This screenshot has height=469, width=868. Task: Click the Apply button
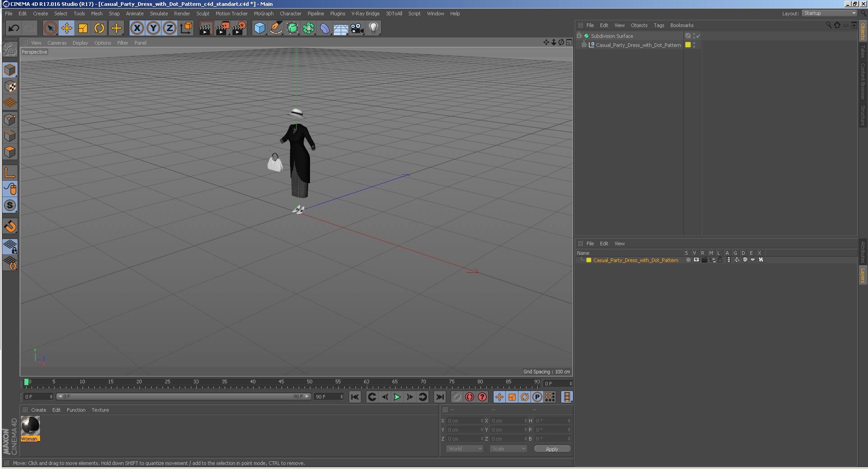pyautogui.click(x=552, y=449)
